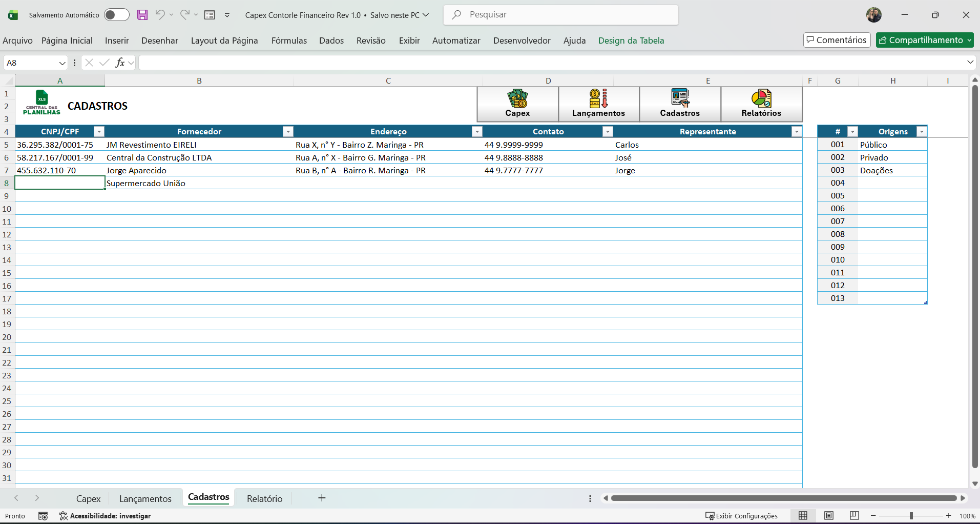Select Page Break Preview view icon

(854, 516)
